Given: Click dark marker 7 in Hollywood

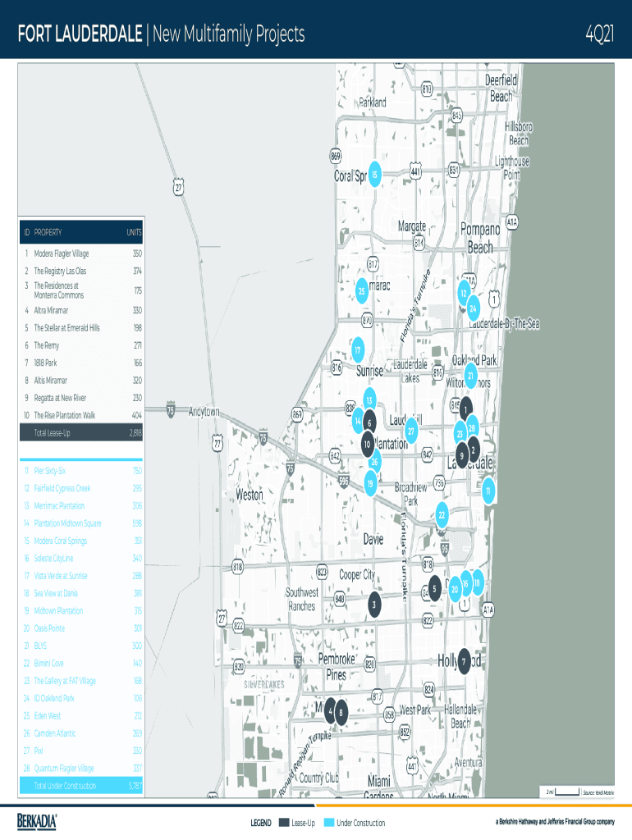Looking at the screenshot, I should (x=464, y=661).
